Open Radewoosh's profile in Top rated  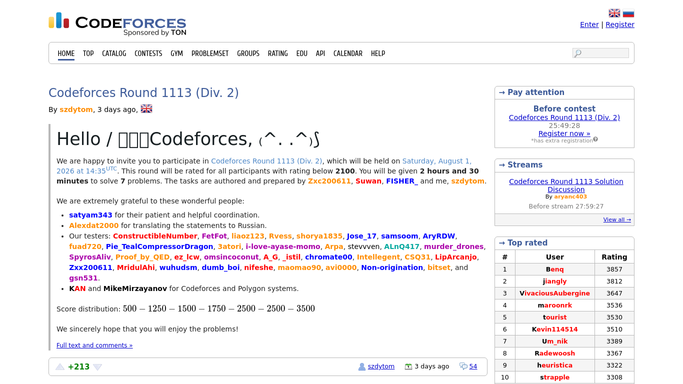point(555,353)
